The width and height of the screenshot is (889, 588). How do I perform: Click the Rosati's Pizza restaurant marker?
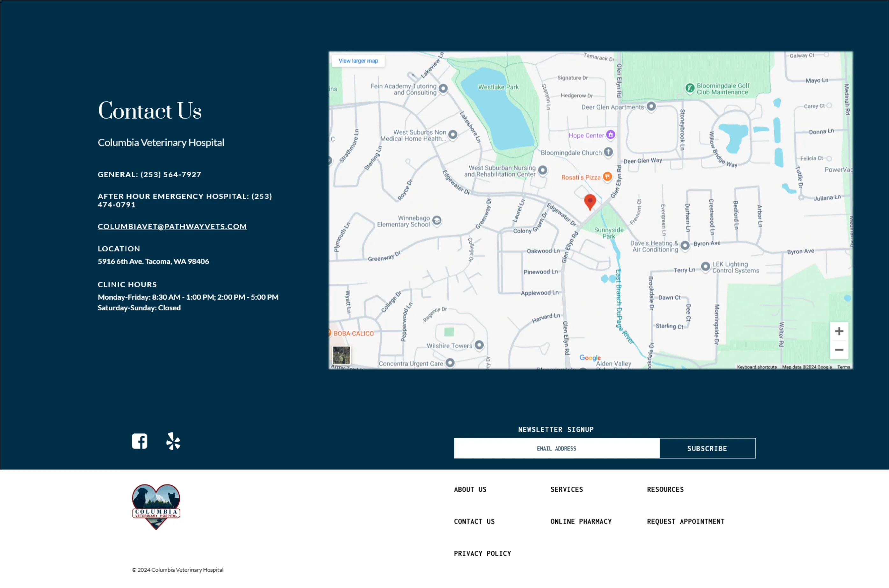tap(607, 177)
